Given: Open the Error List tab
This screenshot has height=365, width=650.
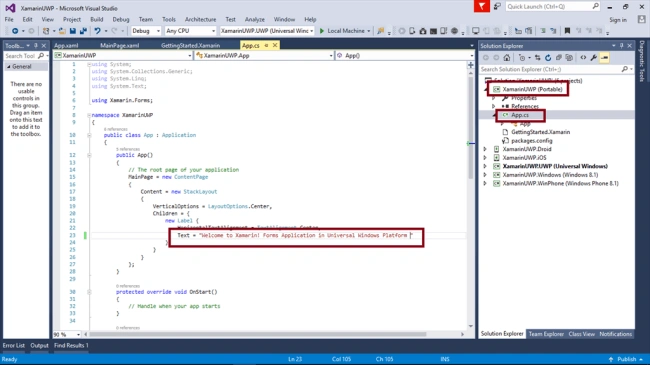Looking at the screenshot, I should [14, 345].
